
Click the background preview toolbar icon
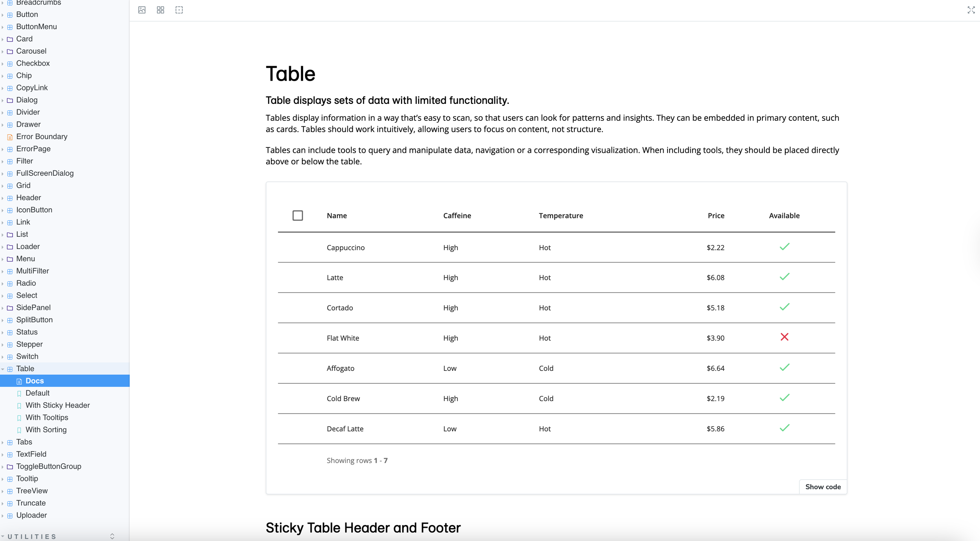[x=142, y=10]
